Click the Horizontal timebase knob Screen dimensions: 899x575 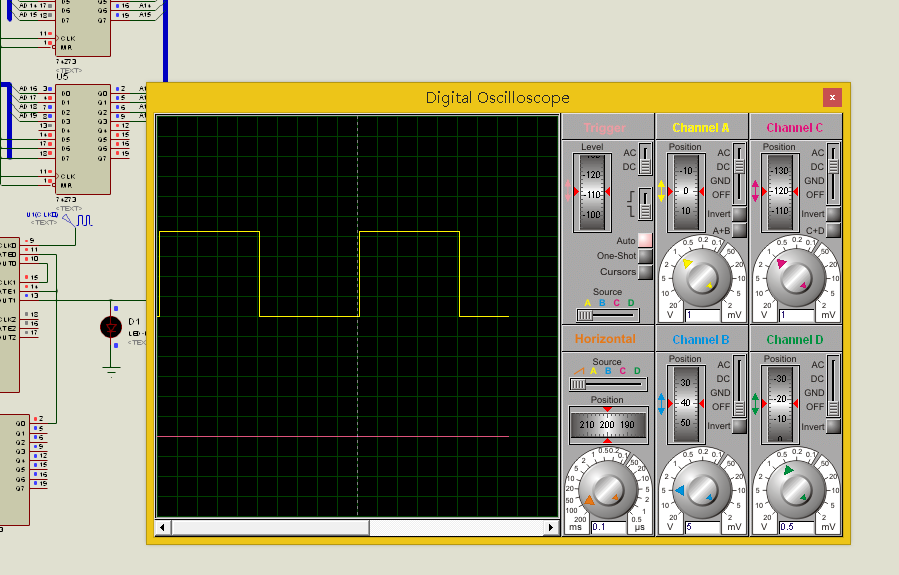tap(608, 491)
